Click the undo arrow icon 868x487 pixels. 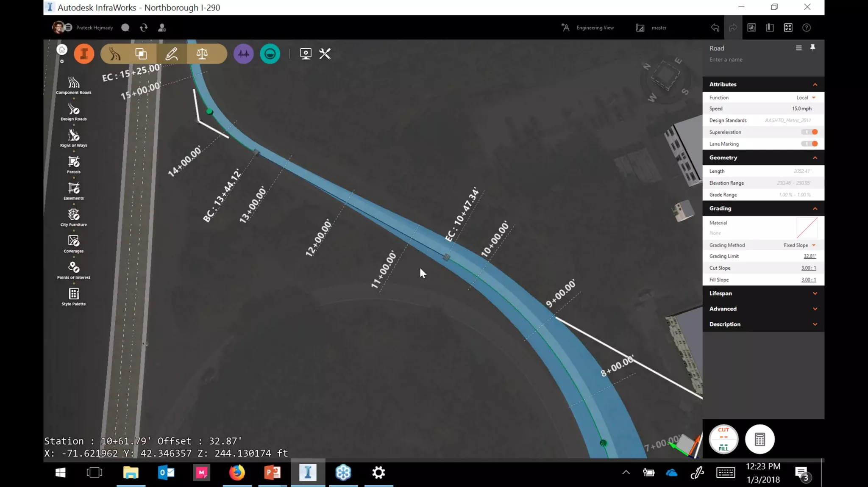click(x=715, y=28)
